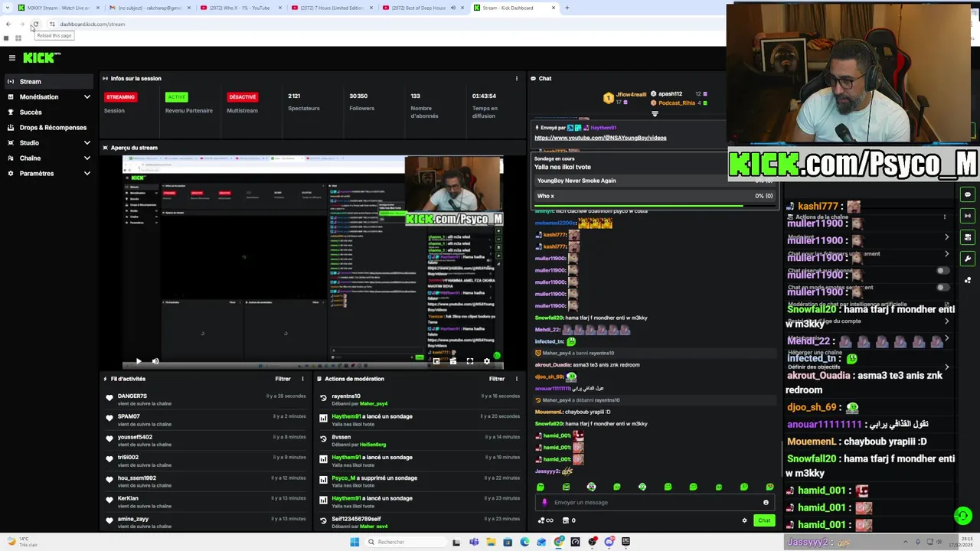Image resolution: width=980 pixels, height=551 pixels.
Task: Reload the browser page
Action: (35, 24)
